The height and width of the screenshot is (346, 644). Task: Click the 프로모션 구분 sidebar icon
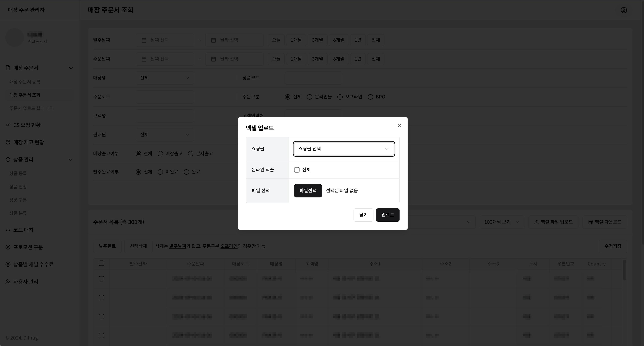pyautogui.click(x=8, y=247)
